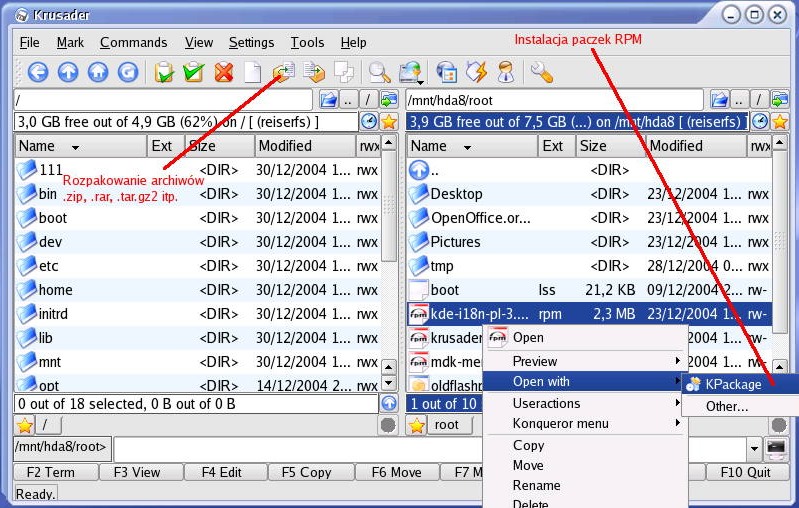Image resolution: width=799 pixels, height=508 pixels.
Task: Click the first clipboard checkmark toolbar icon
Action: [164, 72]
